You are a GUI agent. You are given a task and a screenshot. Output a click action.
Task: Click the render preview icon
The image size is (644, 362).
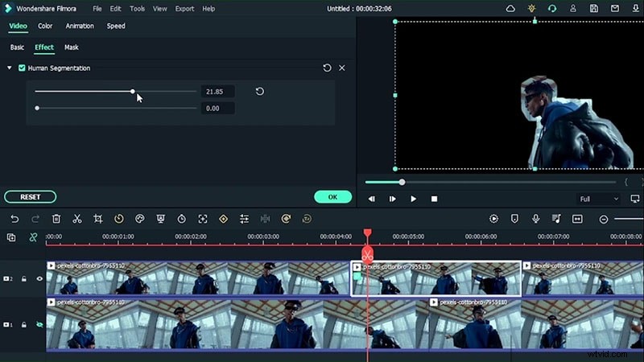tap(493, 219)
